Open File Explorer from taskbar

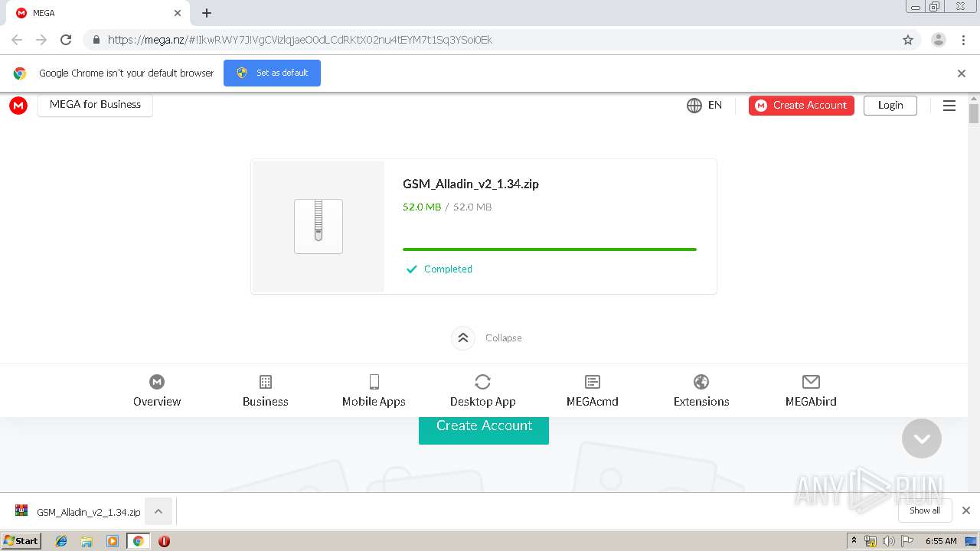[87, 541]
